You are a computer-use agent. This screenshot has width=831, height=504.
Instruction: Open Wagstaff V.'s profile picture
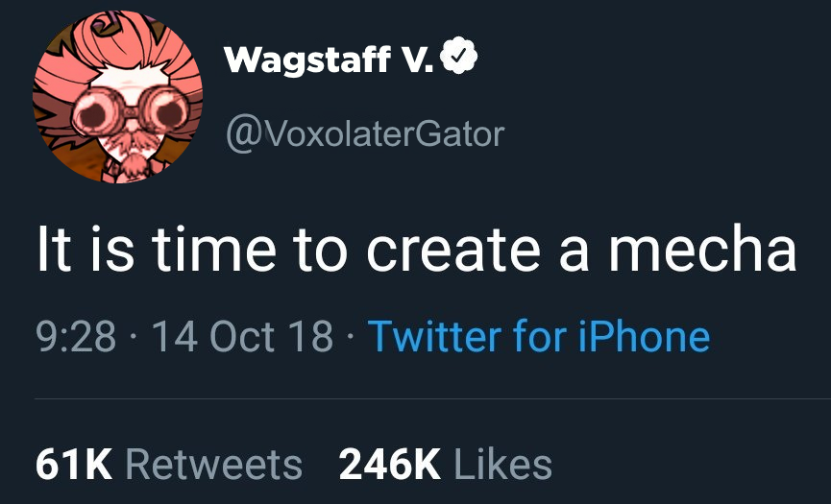coord(119,99)
